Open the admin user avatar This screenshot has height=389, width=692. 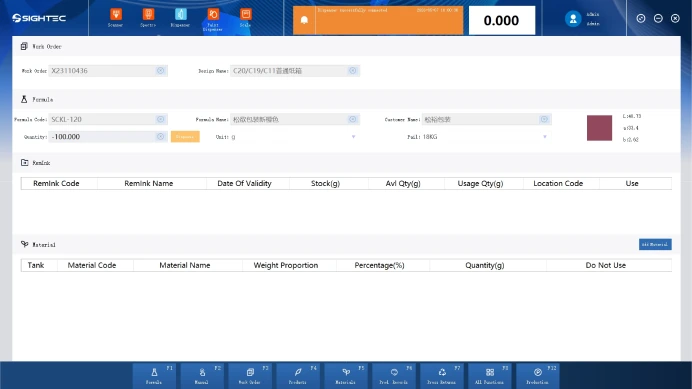coord(573,19)
